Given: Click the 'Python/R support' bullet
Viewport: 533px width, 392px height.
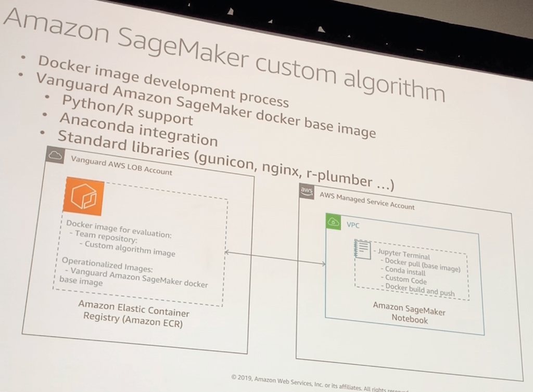Looking at the screenshot, I should 128,110.
